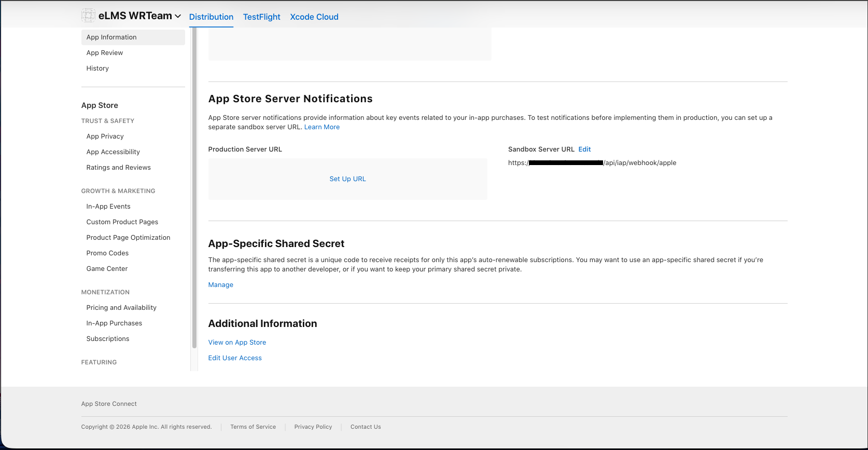Screen dimensions: 868x450
Task: Open Pricing and Availability
Action: coord(121,308)
